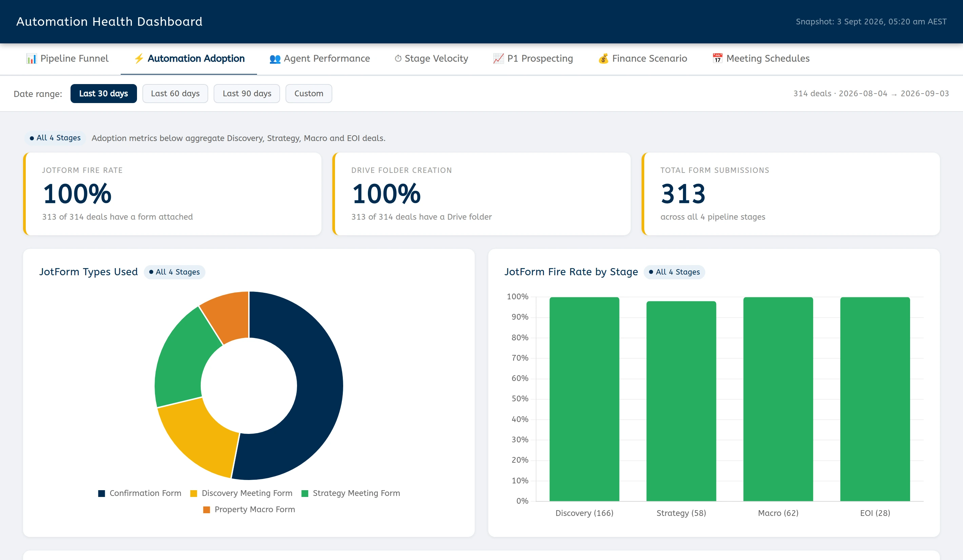The height and width of the screenshot is (560, 963).
Task: Click the 314 deals date summary text
Action: [871, 94]
